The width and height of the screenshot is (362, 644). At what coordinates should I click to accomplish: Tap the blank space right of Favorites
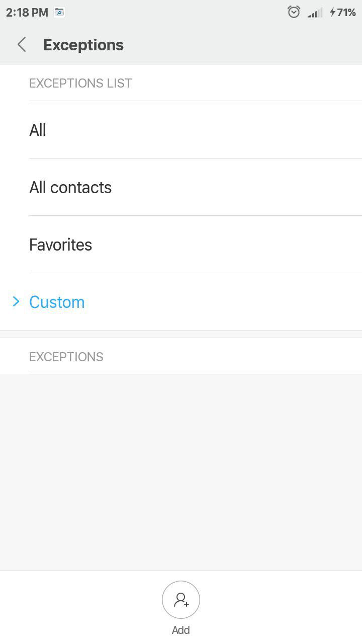pos(226,245)
